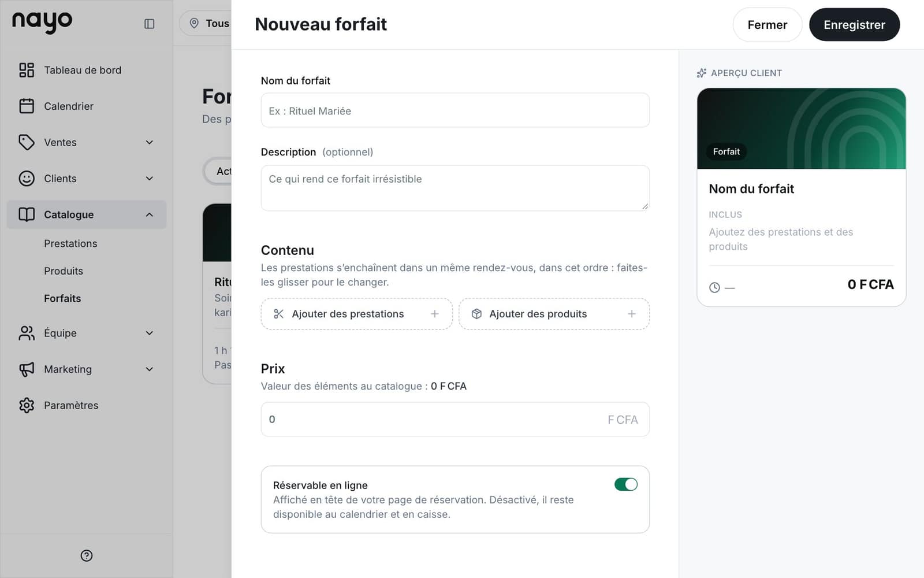Go to Tableau de bord
Viewport: 924px width, 578px height.
87,70
